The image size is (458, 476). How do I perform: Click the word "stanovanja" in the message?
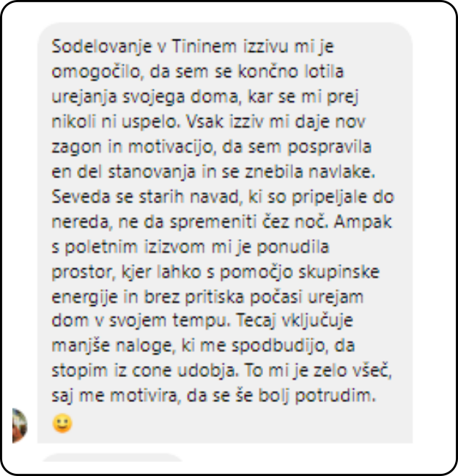coord(152,172)
